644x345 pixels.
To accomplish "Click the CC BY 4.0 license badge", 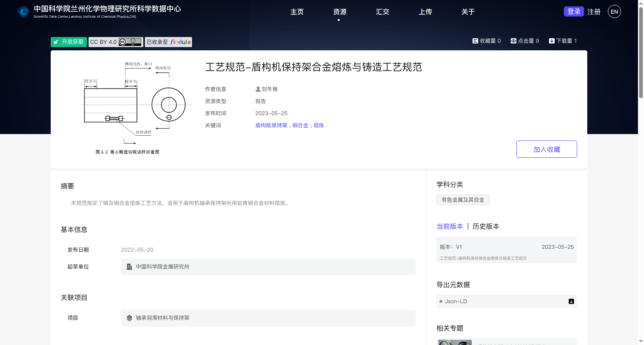I will point(116,42).
